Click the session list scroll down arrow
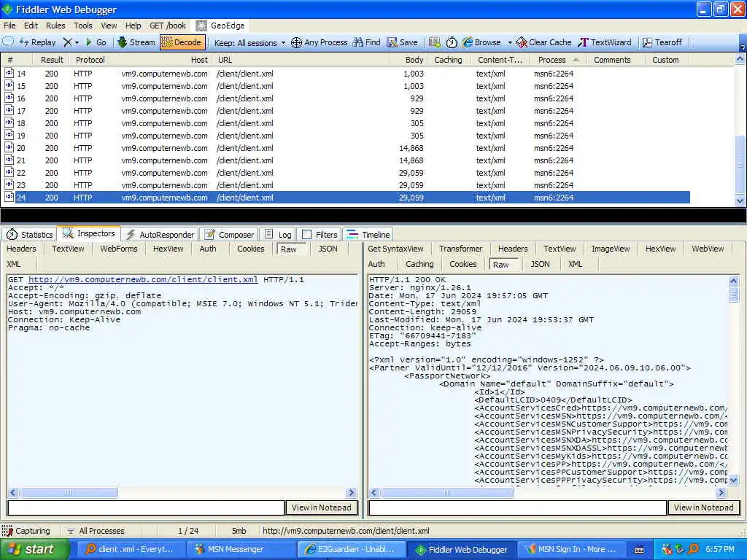Screen dimensions: 747x560 coord(740,201)
